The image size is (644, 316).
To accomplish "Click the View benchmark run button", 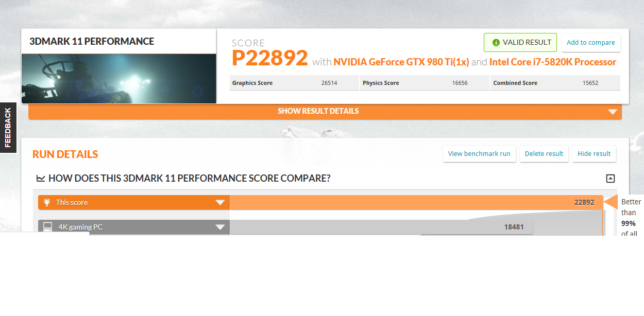I will (x=479, y=153).
